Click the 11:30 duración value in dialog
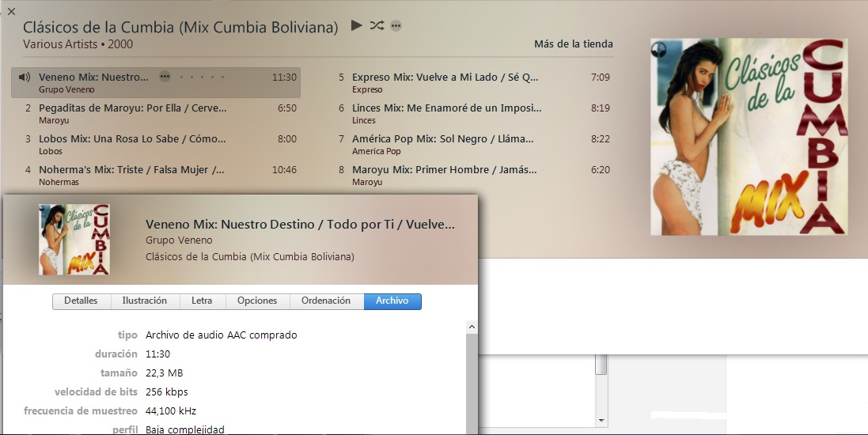Screen dimensions: 868x435 click(157, 354)
